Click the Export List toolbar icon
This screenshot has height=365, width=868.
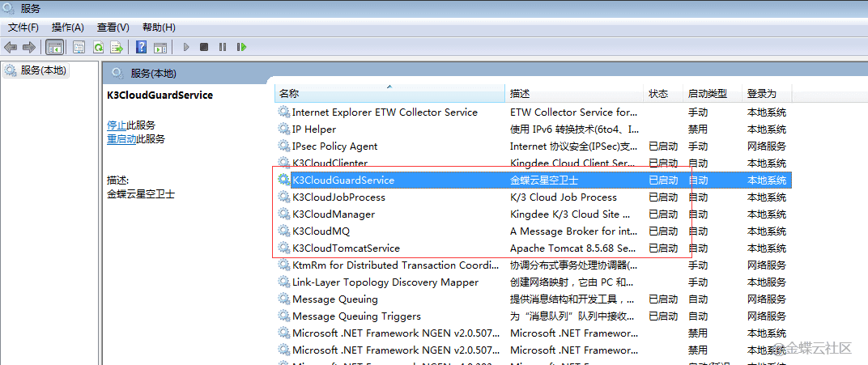tap(117, 47)
